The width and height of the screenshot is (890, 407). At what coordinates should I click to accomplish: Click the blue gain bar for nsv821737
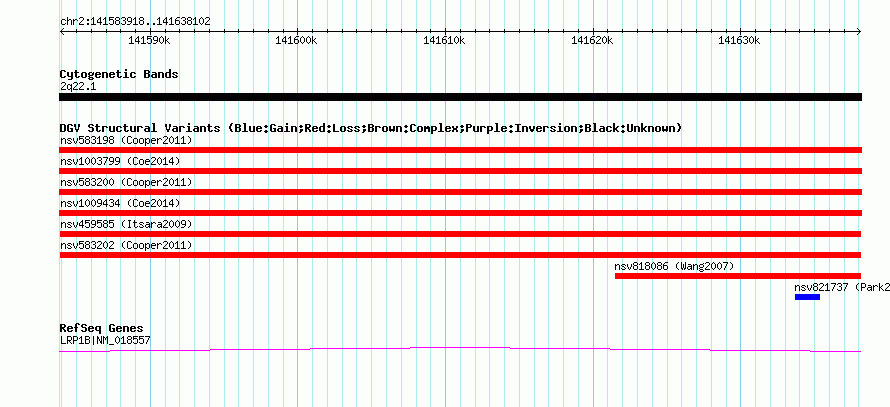click(807, 297)
